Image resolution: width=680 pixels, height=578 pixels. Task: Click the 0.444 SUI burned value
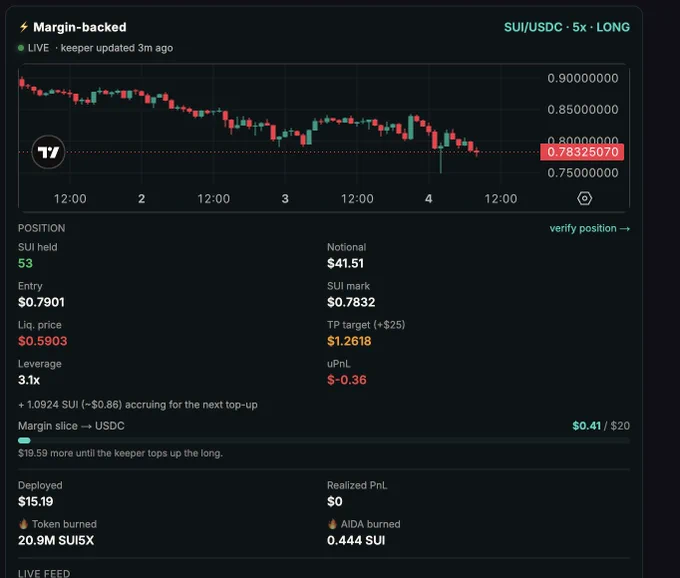click(x=356, y=540)
